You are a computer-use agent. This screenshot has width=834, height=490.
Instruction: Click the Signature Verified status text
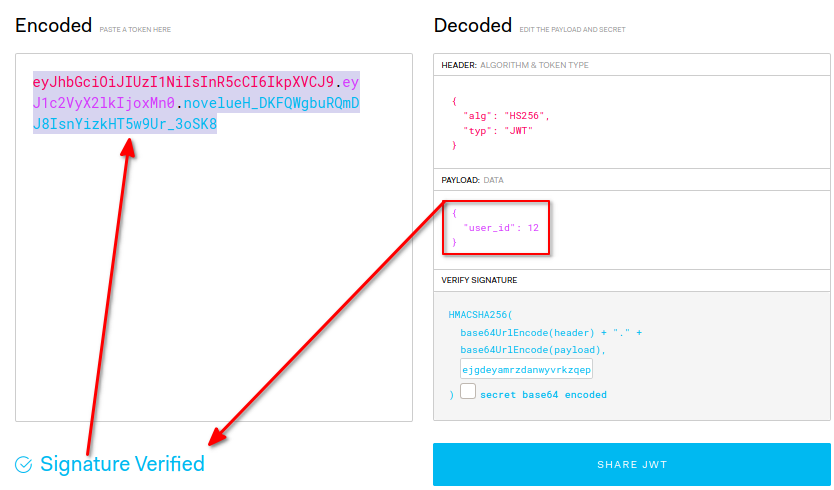[122, 464]
